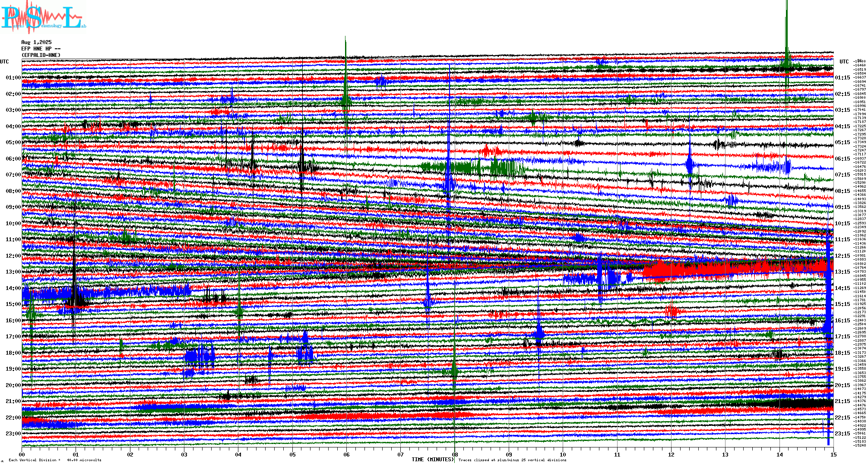Click the '12:00' hour label on the left

coord(13,256)
